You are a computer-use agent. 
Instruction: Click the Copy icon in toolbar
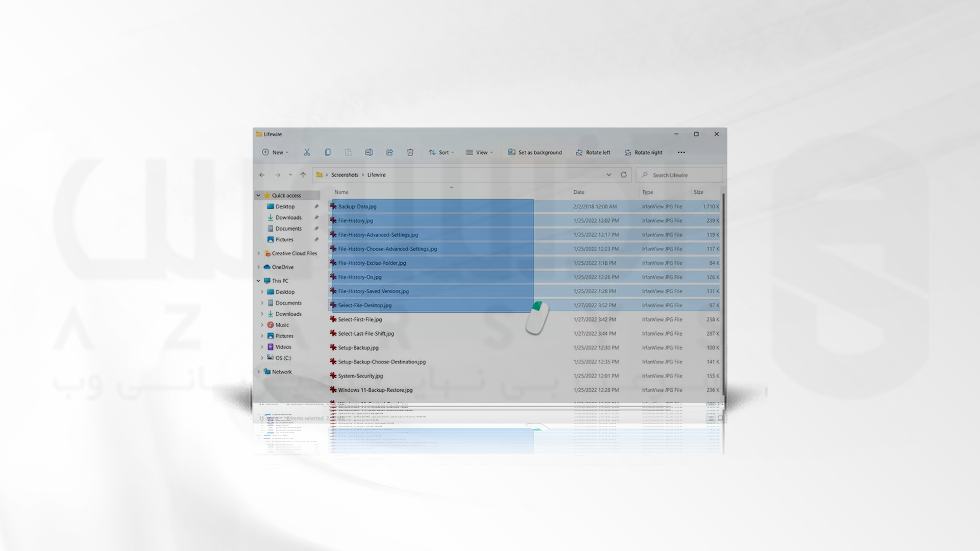pyautogui.click(x=328, y=152)
